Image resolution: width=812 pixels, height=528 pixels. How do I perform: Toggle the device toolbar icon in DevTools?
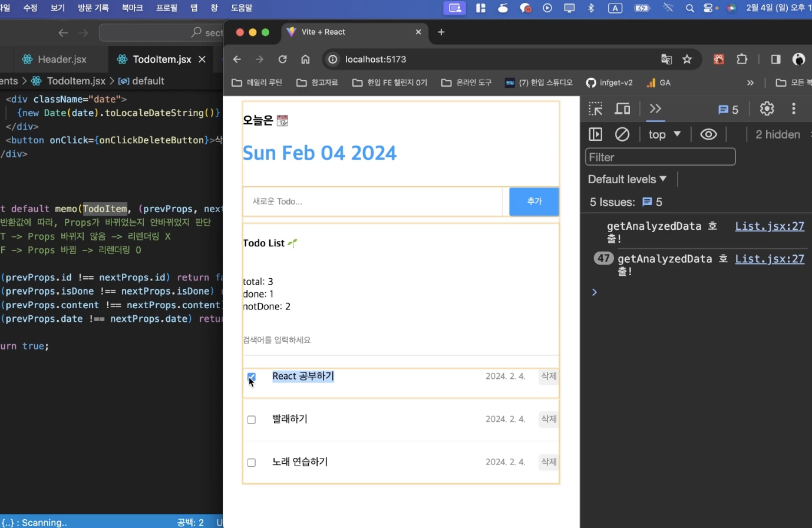[622, 109]
